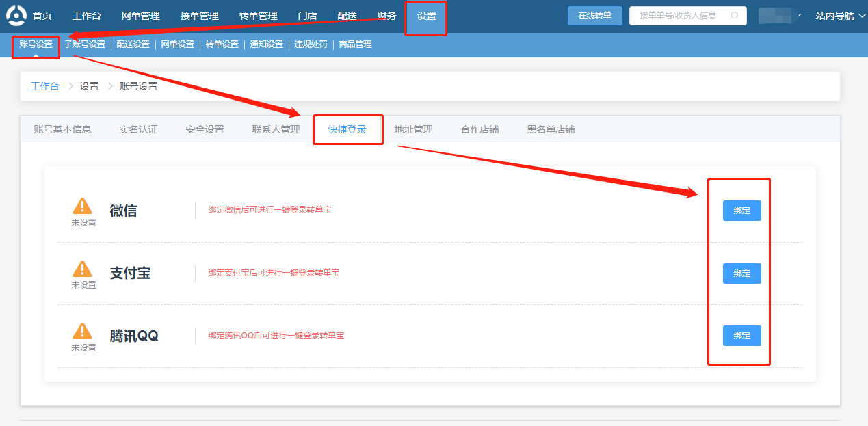The image size is (868, 426).
Task: Select 违规处罚 in the submenu
Action: 311,44
